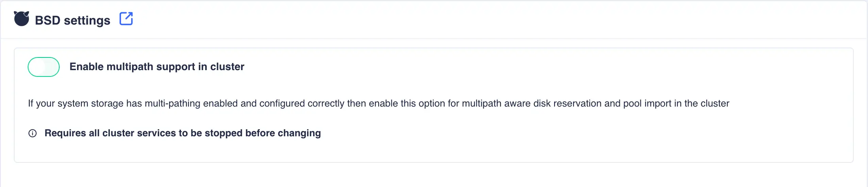Click the word "settings" in the header
This screenshot has width=868, height=187.
[87, 20]
